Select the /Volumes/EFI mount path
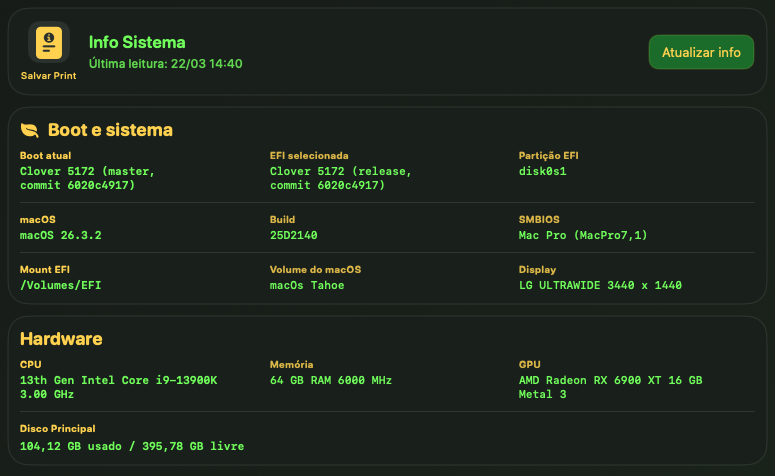Image resolution: width=775 pixels, height=476 pixels. point(60,285)
